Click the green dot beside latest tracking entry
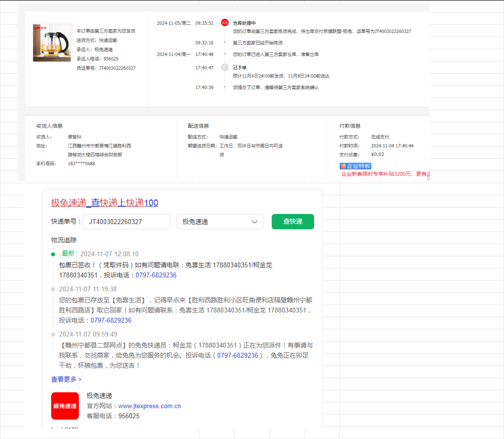Image resolution: width=504 pixels, height=439 pixels. click(53, 254)
